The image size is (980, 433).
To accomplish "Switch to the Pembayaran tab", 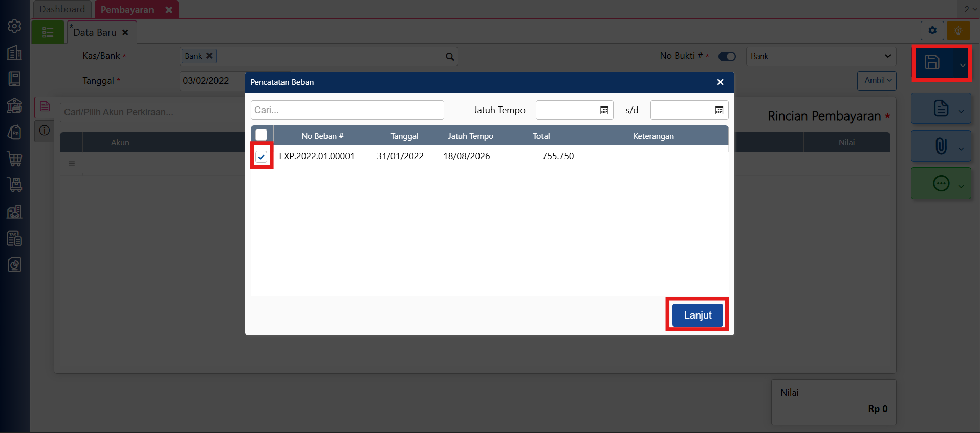I will [x=127, y=10].
